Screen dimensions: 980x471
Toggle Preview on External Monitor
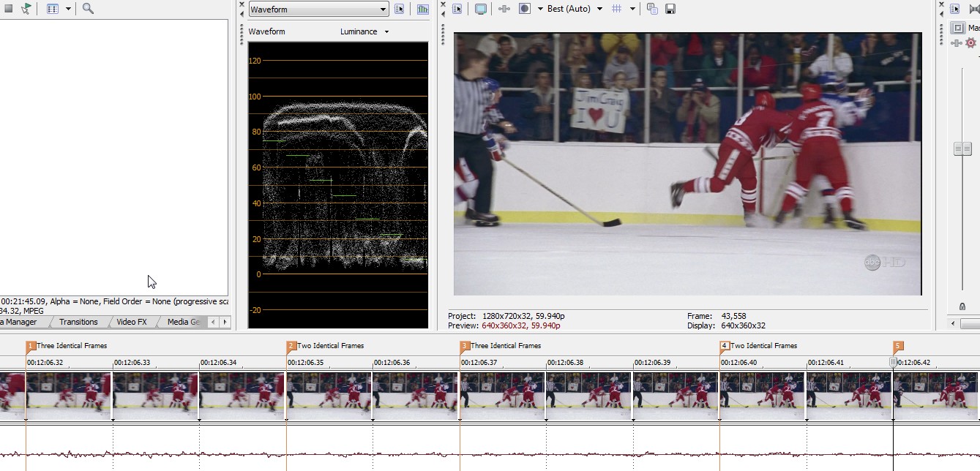pos(481,9)
